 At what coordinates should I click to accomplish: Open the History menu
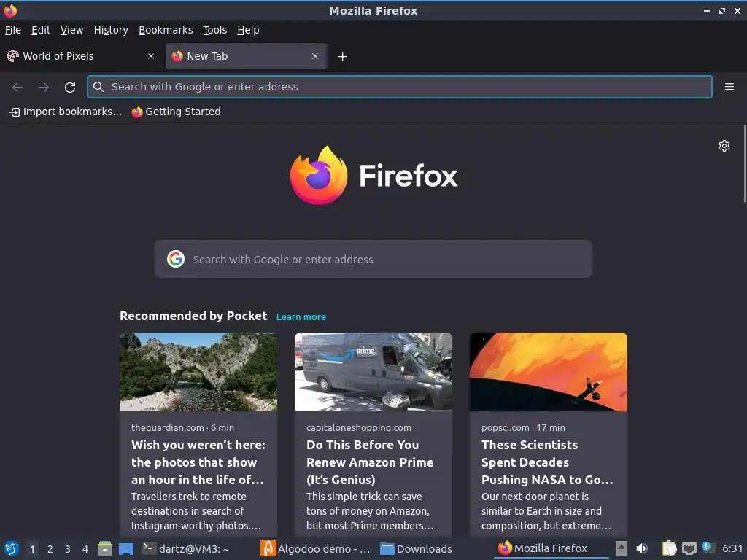point(111,30)
